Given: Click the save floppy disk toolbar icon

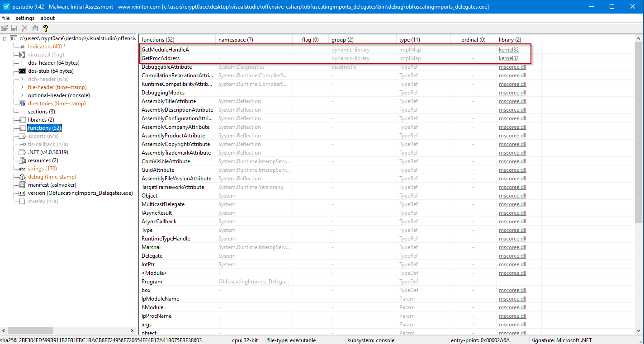Looking at the screenshot, I should click(14, 28).
